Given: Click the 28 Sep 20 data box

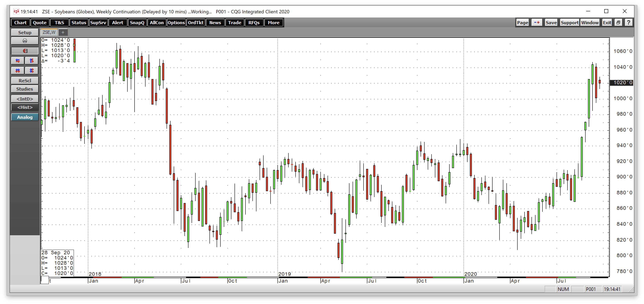Looking at the screenshot, I should point(57,263).
